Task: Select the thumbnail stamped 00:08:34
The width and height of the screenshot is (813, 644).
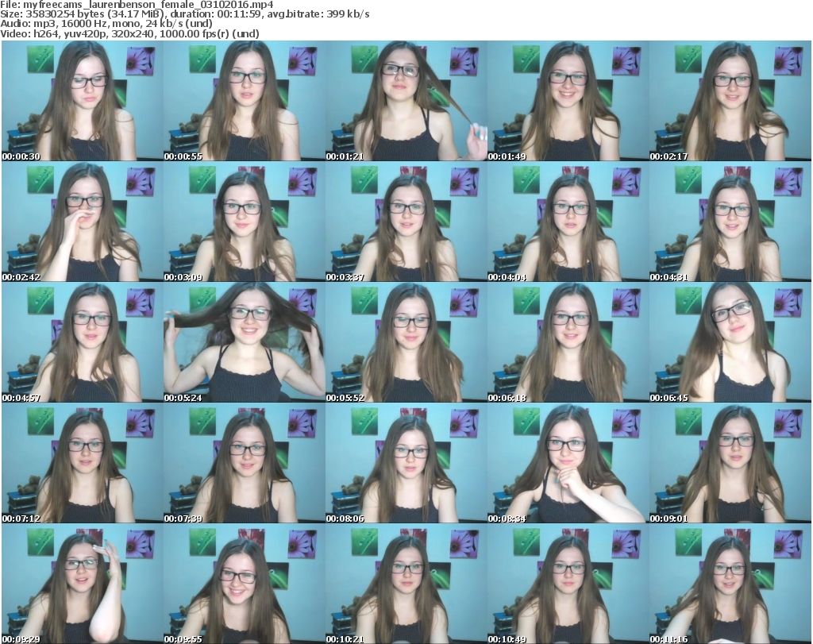Action: pos(568,463)
